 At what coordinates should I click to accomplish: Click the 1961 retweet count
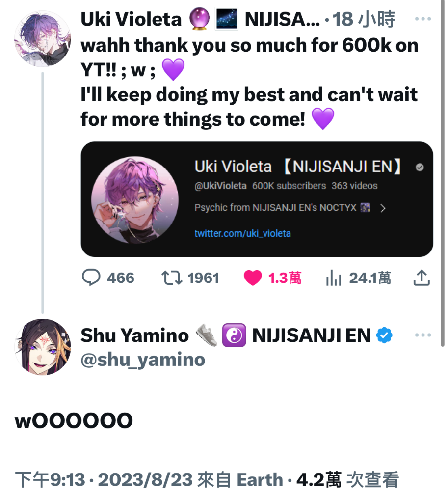click(204, 278)
